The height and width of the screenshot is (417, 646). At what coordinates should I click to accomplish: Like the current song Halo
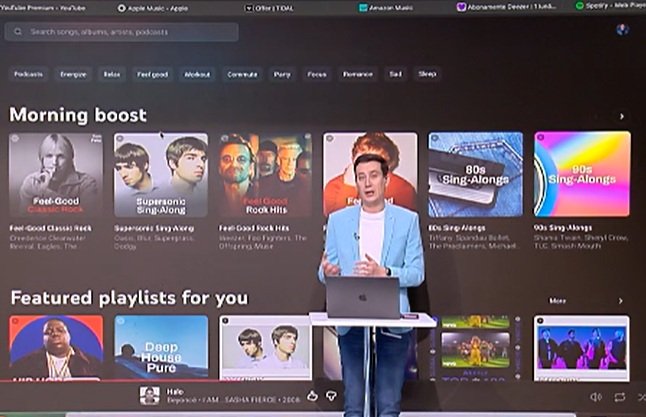[312, 396]
